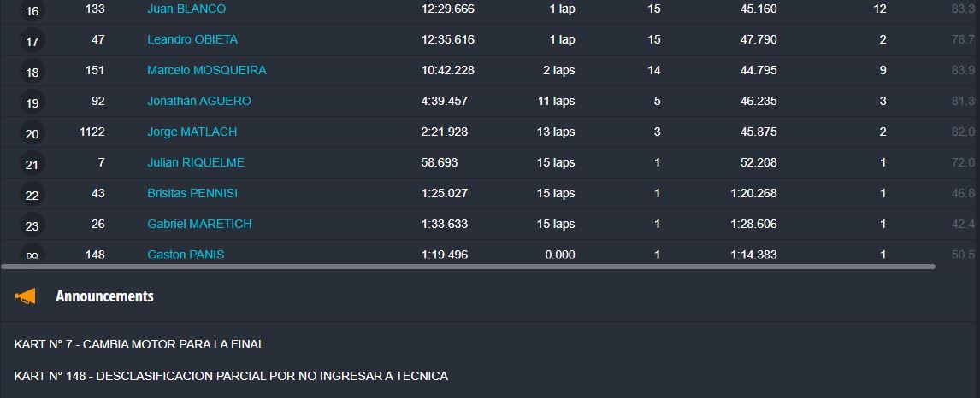
Task: Open Julian RIQUELME driver link
Action: pyautogui.click(x=196, y=162)
